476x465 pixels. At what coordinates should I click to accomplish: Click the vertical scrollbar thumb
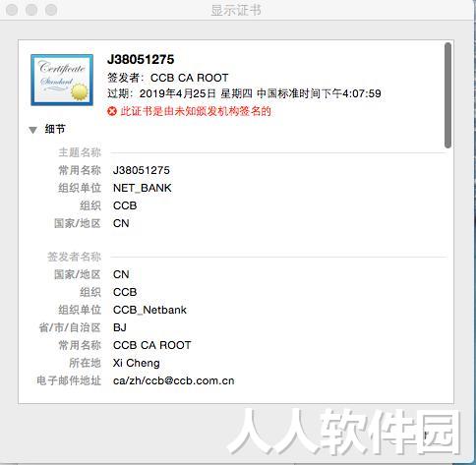click(x=447, y=95)
